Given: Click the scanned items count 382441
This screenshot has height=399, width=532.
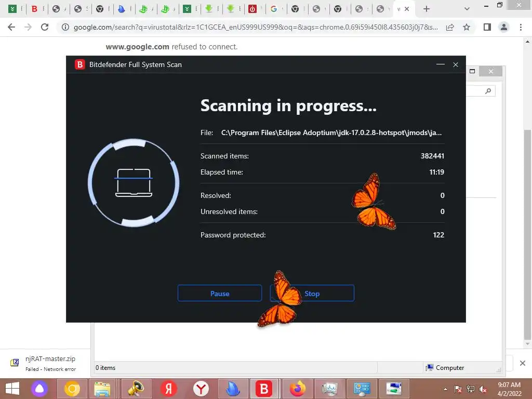Looking at the screenshot, I should tap(432, 156).
